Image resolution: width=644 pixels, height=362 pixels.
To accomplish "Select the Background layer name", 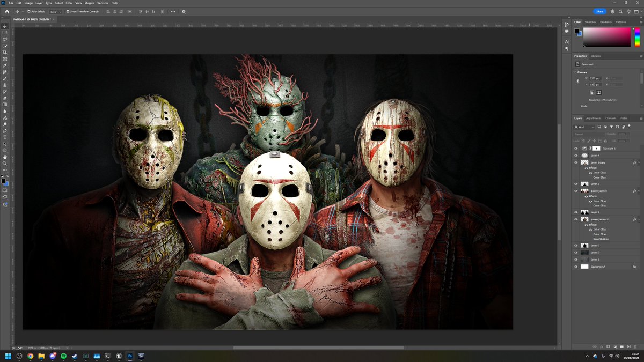I will [597, 267].
